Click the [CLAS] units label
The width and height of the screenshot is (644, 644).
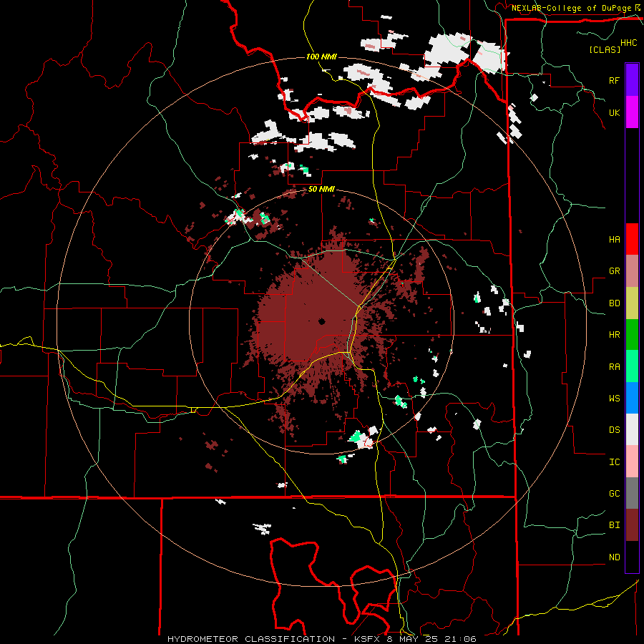(x=605, y=49)
